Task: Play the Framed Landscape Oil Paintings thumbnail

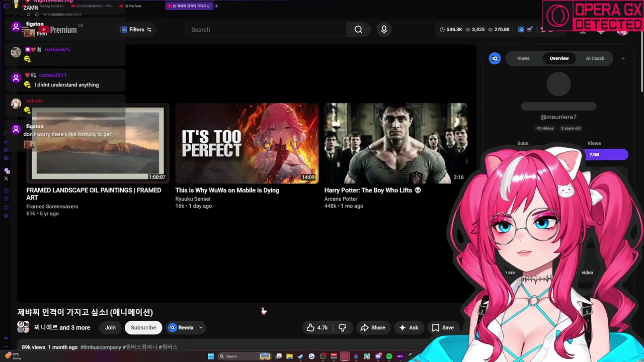Action: point(98,143)
